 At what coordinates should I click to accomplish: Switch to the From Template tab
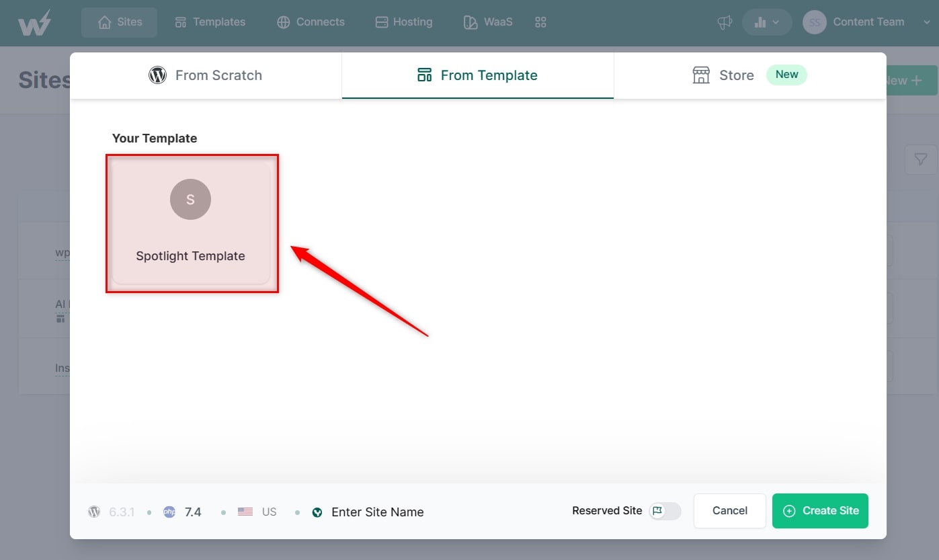click(x=478, y=75)
